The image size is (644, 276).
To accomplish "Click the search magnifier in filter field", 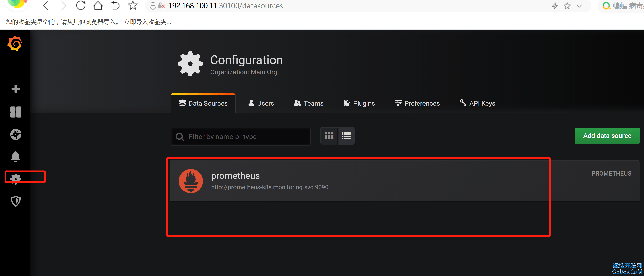I will [180, 137].
